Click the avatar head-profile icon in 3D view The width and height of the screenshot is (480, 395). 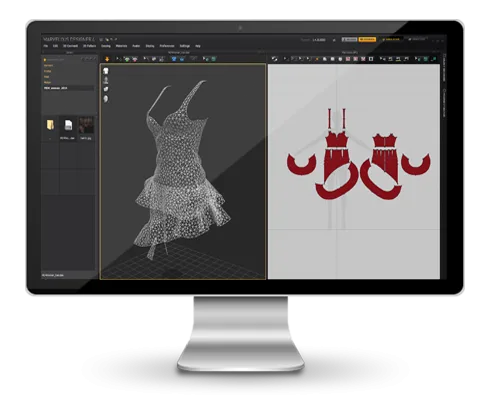point(106,99)
